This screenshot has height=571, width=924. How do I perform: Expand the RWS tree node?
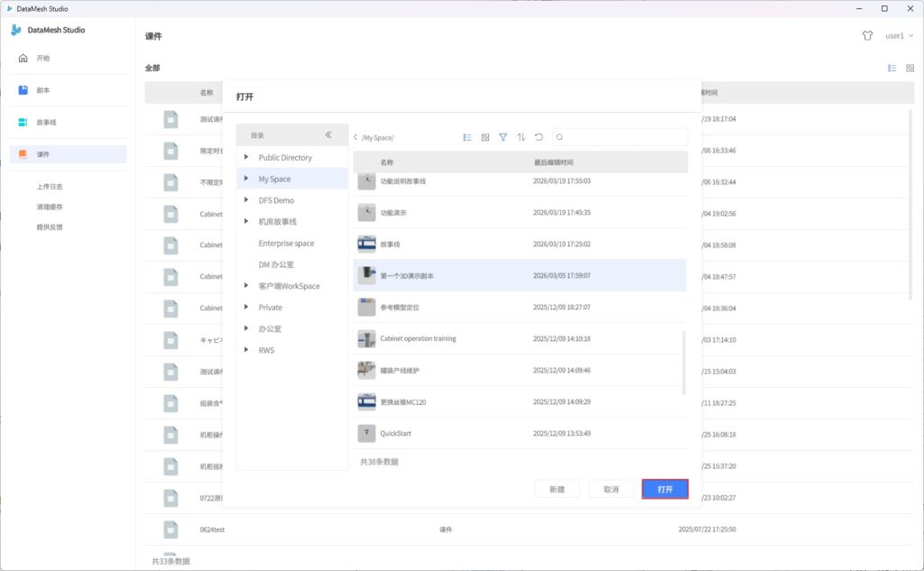coord(246,350)
